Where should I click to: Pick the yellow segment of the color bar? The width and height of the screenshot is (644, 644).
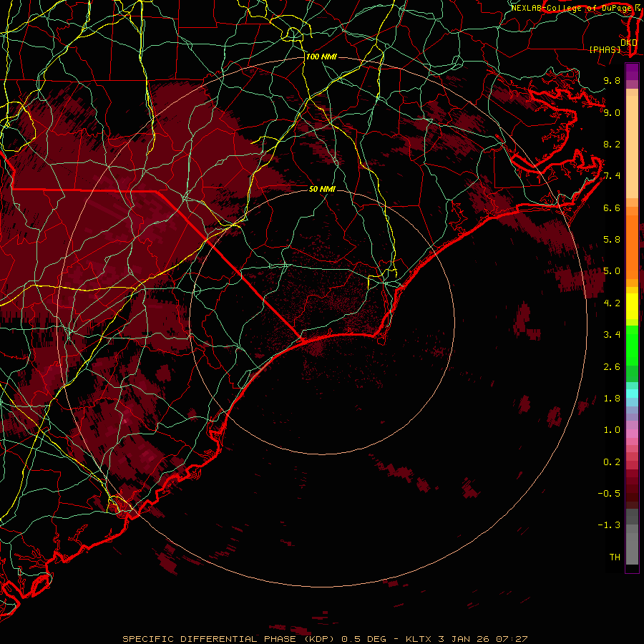click(x=632, y=306)
